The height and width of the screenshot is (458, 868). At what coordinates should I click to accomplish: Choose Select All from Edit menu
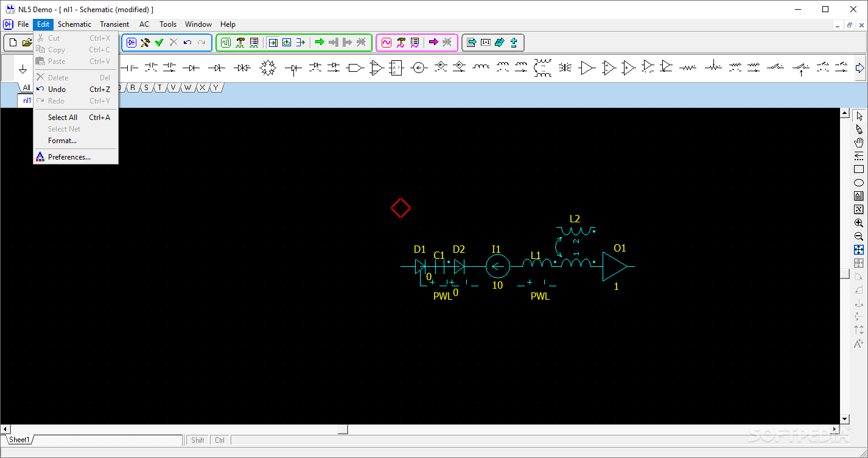tap(75, 117)
